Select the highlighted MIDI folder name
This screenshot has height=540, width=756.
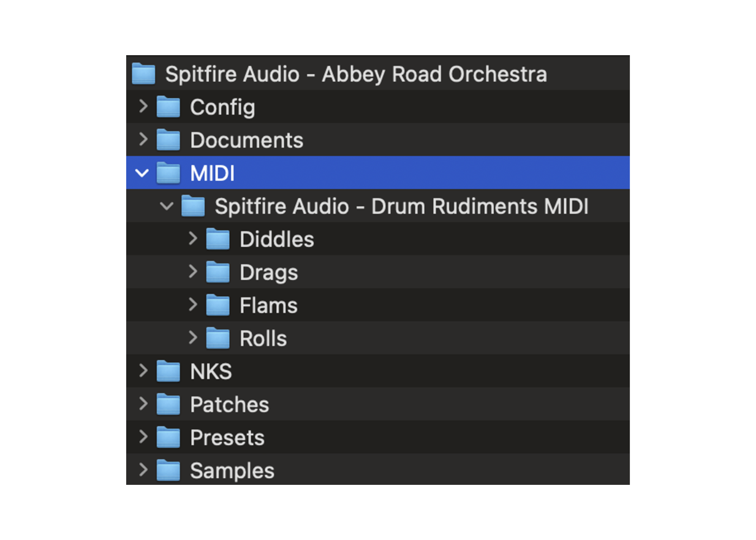[x=212, y=173]
